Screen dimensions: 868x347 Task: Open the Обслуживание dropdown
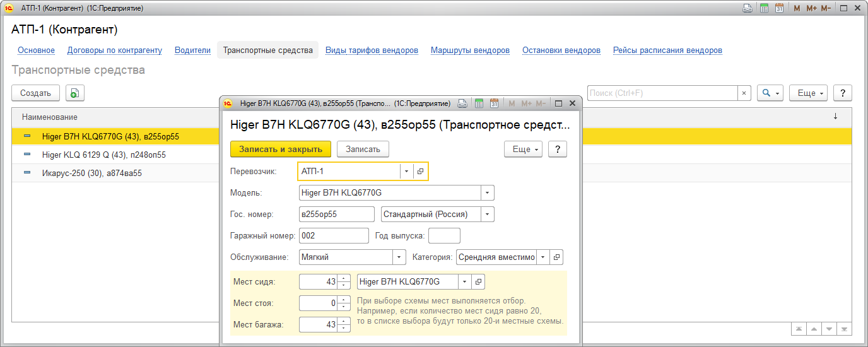click(399, 257)
